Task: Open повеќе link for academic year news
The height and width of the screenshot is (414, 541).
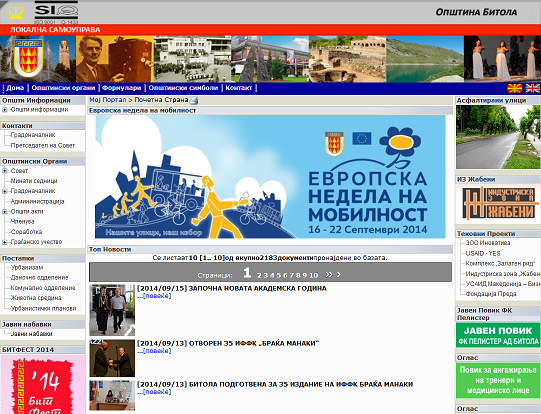Action: (x=157, y=296)
